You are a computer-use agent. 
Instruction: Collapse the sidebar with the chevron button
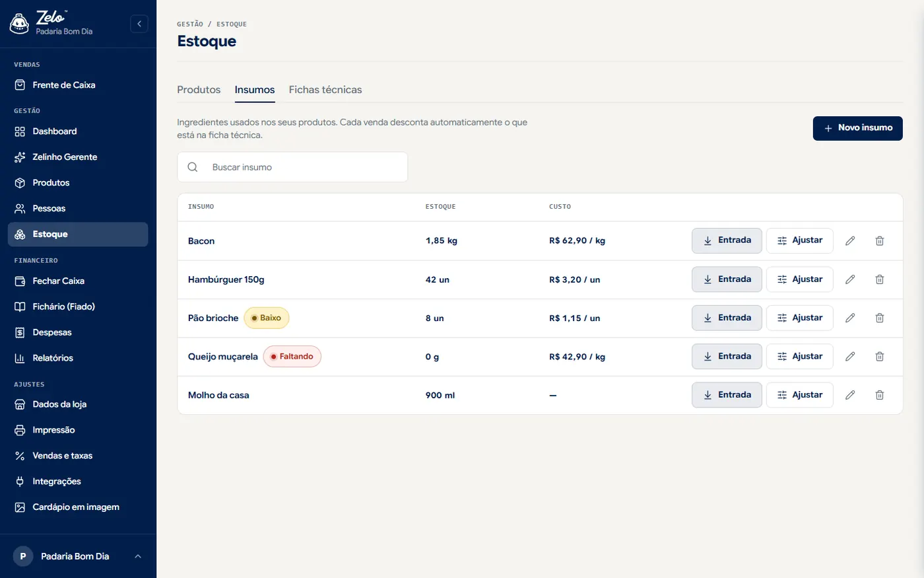pos(139,24)
